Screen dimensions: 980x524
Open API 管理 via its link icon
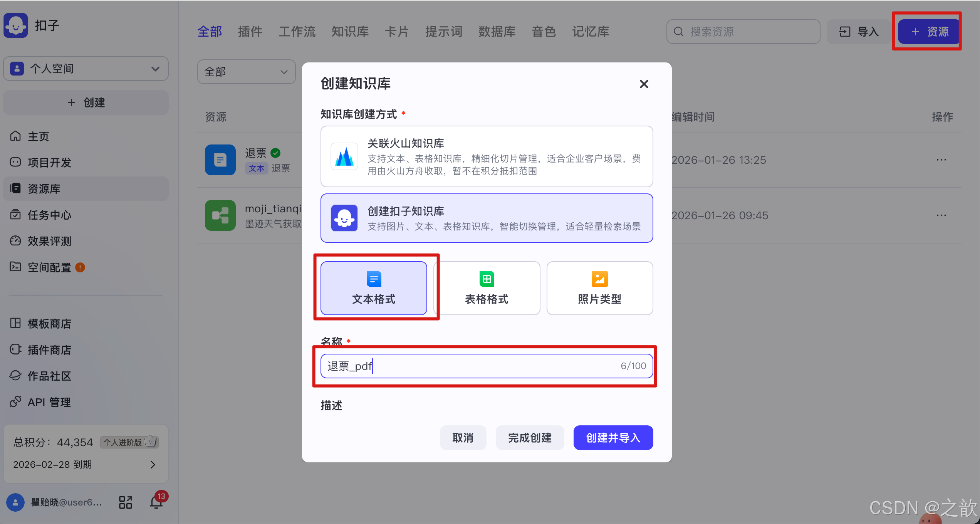click(15, 401)
